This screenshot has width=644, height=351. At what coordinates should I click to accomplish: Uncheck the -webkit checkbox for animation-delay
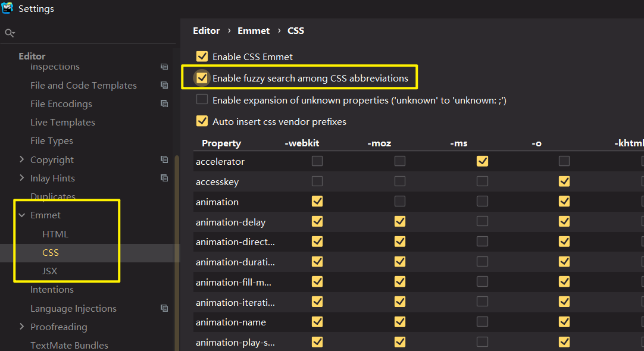(x=317, y=221)
